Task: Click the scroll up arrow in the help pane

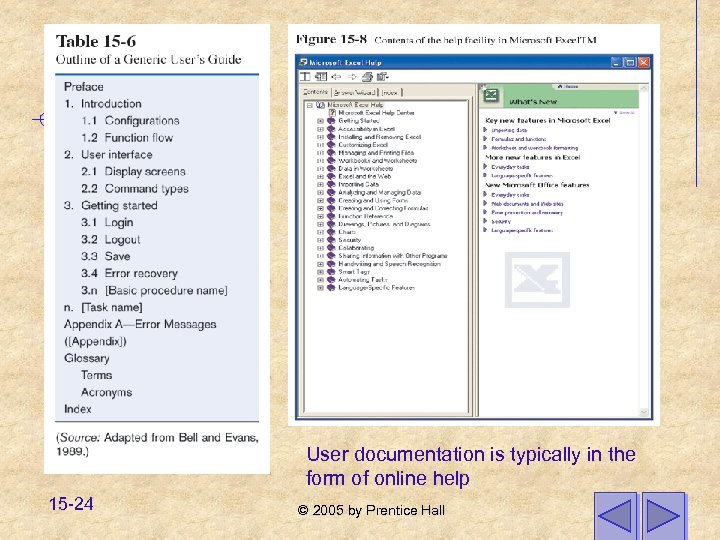Action: click(644, 88)
